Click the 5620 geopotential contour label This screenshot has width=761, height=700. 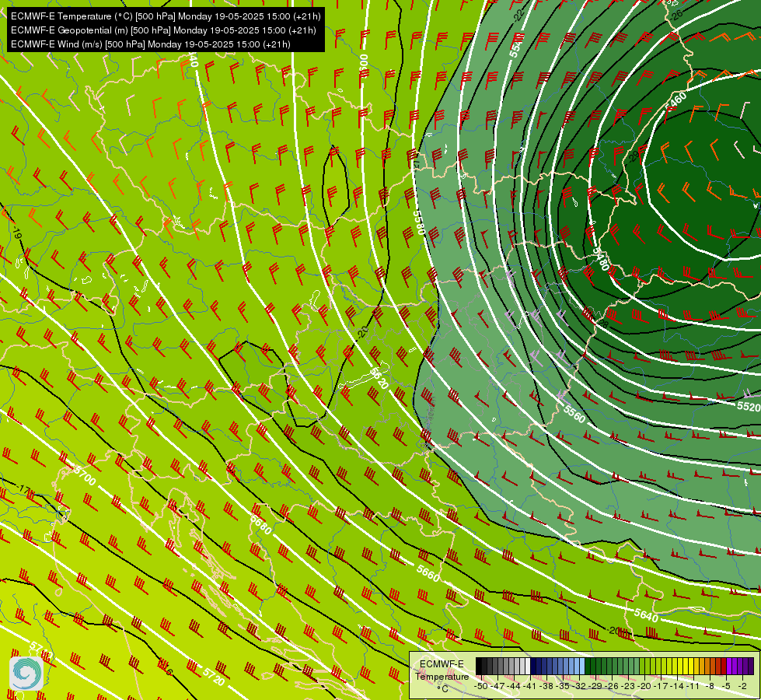(x=379, y=378)
